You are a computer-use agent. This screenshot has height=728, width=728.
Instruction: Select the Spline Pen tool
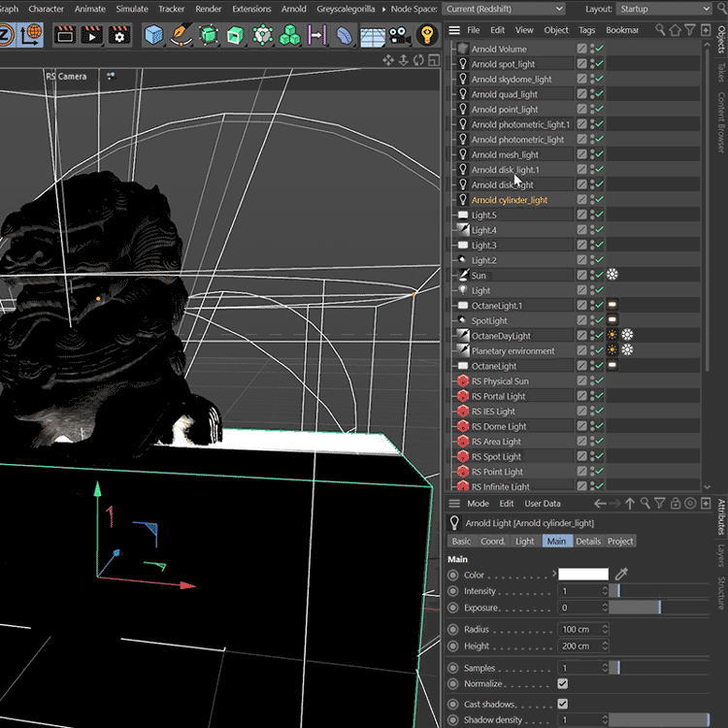coord(181,36)
